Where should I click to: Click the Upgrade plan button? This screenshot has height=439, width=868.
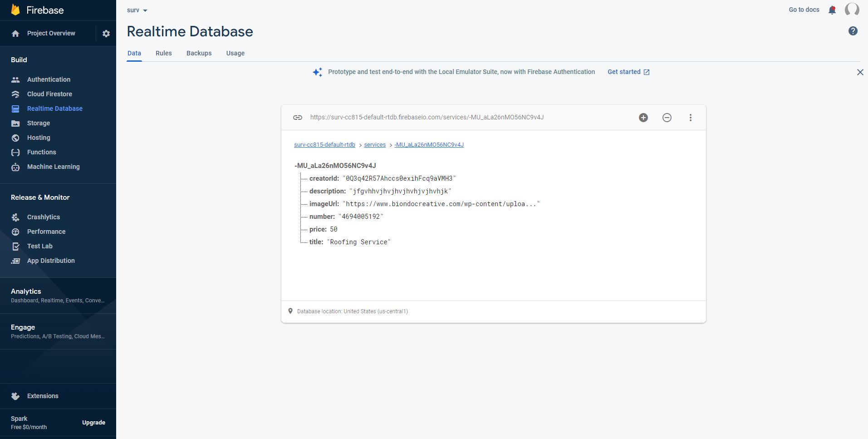point(93,423)
